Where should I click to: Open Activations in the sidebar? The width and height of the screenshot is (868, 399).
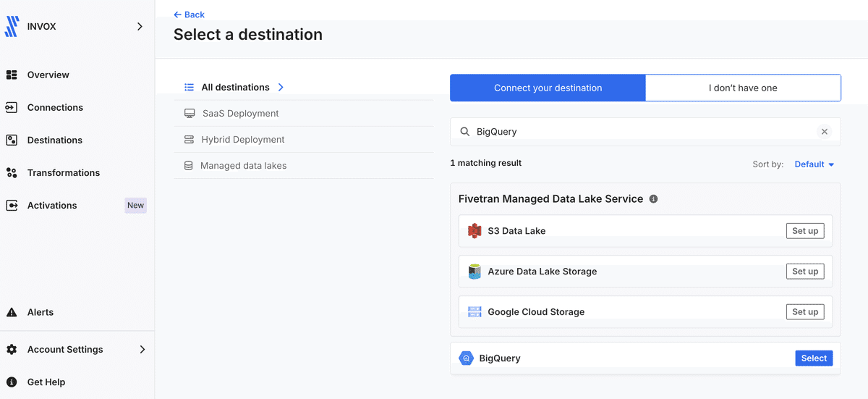tap(52, 206)
